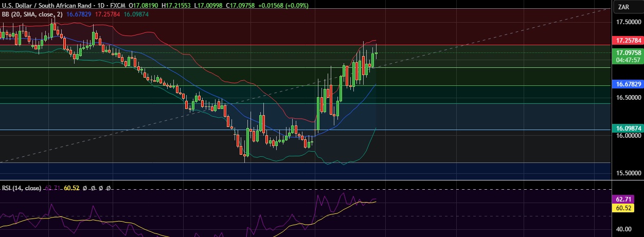Click the yellow 60.52 RSI axis label
644x237 pixels.
click(x=623, y=208)
